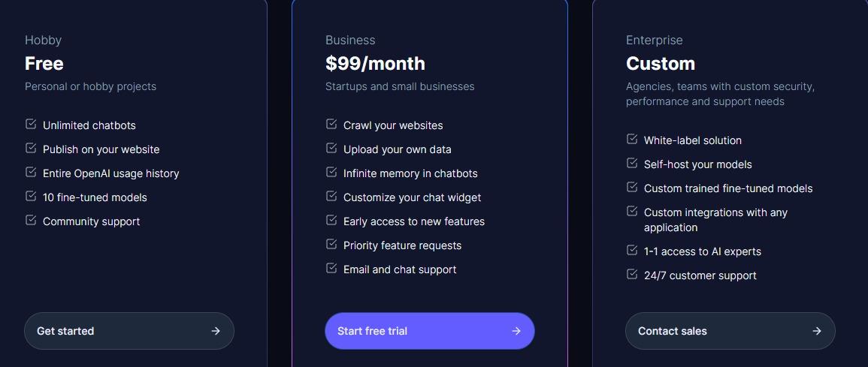The width and height of the screenshot is (868, 367).
Task: Click check icon beside Self-host your models
Action: [x=632, y=163]
